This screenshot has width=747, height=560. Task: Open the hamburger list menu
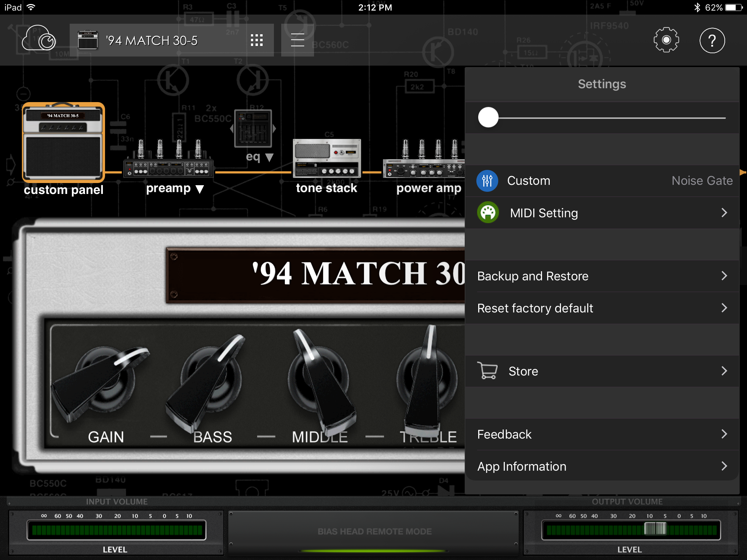pyautogui.click(x=297, y=40)
